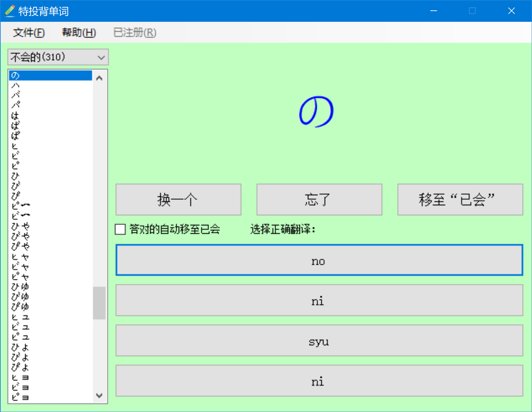The image size is (532, 412).
Task: Select the ハ entry in the word list
Action: tap(50, 85)
